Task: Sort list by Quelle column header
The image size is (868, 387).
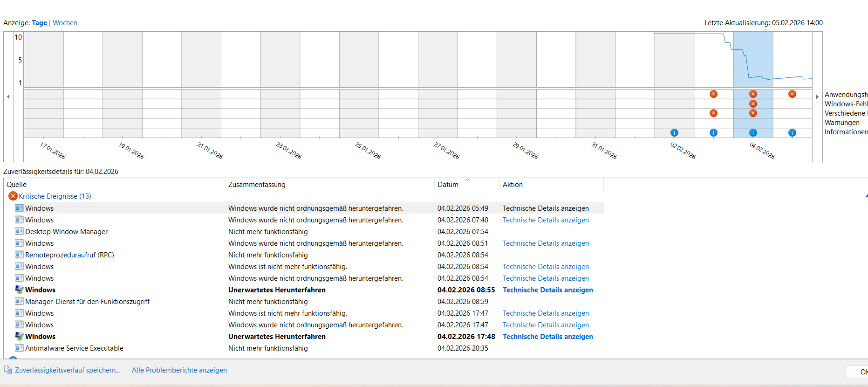Action: pyautogui.click(x=114, y=185)
